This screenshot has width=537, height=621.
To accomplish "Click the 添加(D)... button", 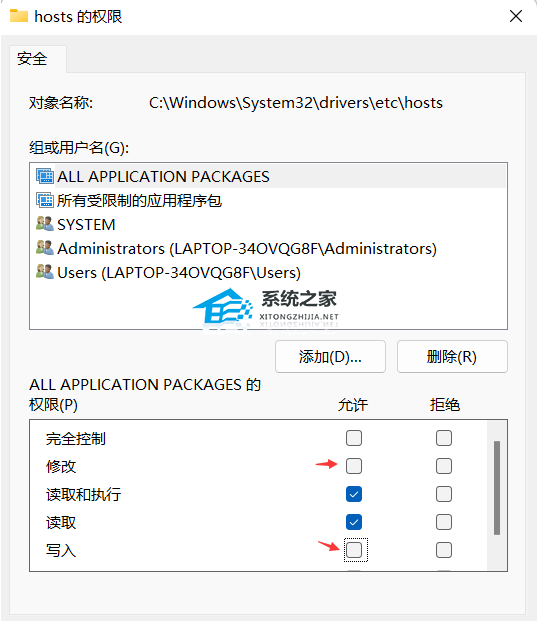I will pyautogui.click(x=330, y=357).
